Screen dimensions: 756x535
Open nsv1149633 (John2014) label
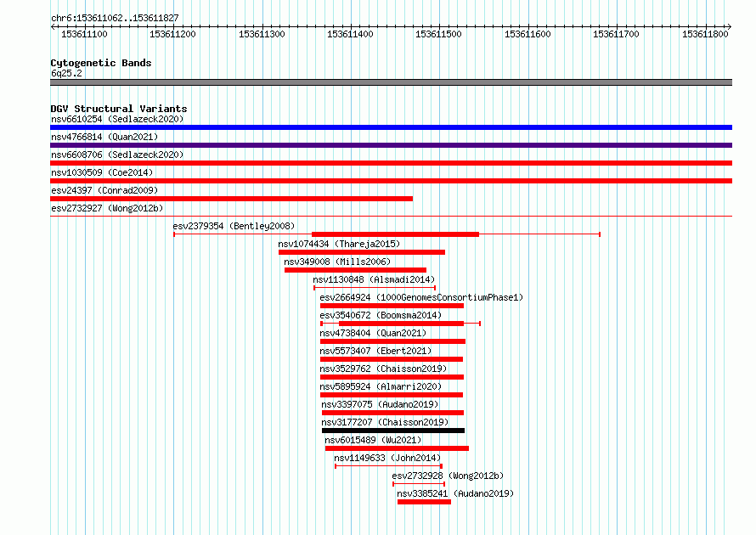click(x=387, y=458)
